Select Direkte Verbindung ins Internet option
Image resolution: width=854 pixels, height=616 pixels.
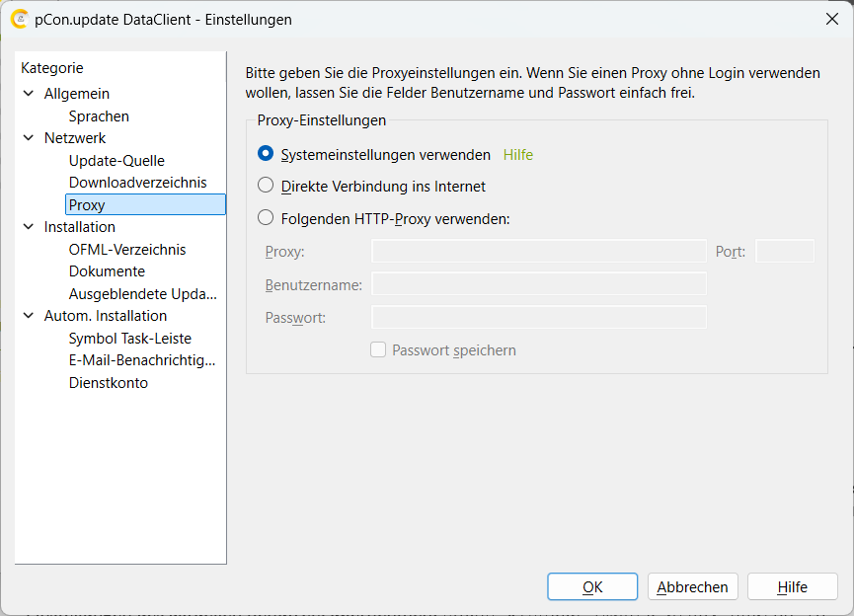click(266, 186)
